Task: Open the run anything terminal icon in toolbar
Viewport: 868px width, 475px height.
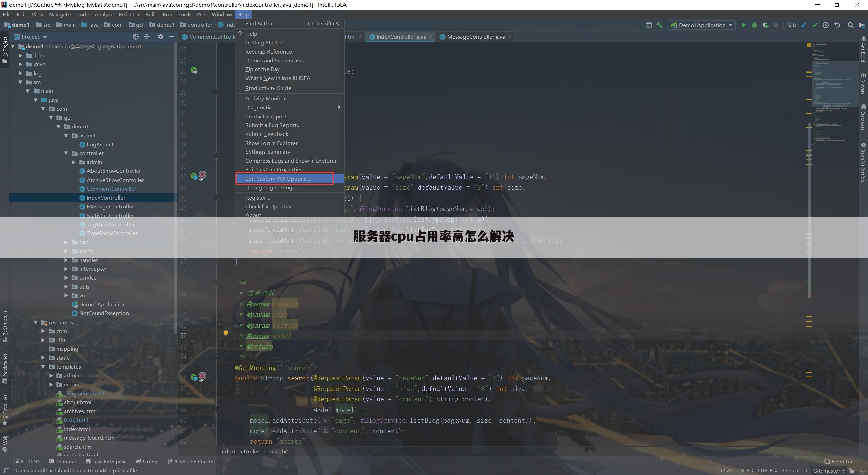Action: [648, 25]
